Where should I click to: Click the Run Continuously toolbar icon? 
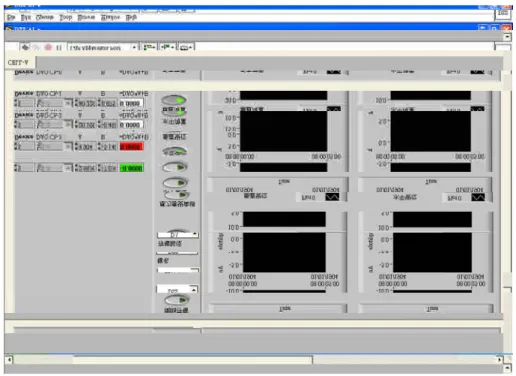pyautogui.click(x=36, y=48)
